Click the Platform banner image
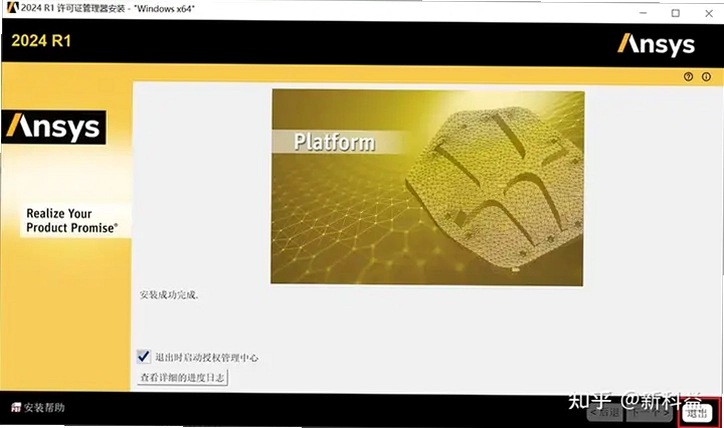724x428 pixels. click(427, 187)
